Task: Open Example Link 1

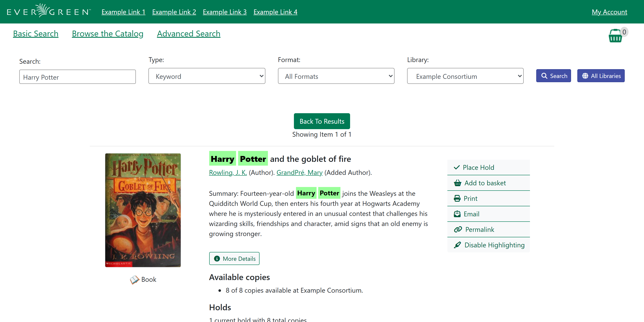Action: pos(123,12)
